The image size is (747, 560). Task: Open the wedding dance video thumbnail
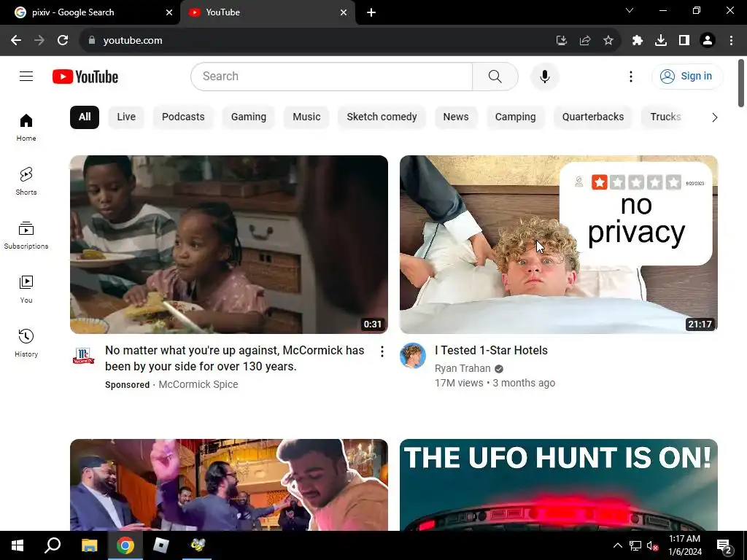click(228, 485)
